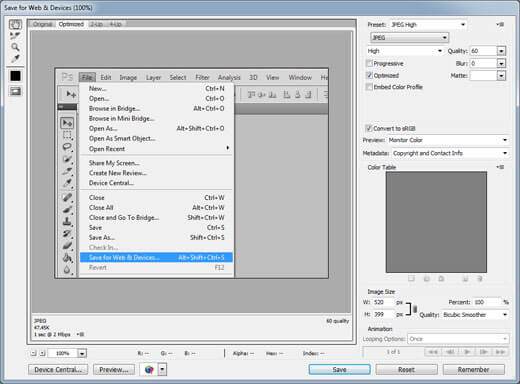Select the Hand tool
Viewport: 520px width, 384px height.
[x=15, y=24]
